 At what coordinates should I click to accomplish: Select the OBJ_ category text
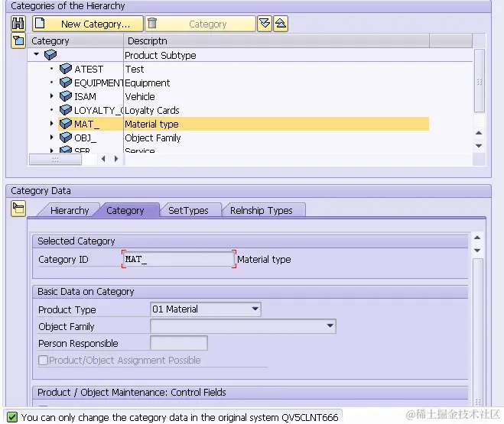(x=85, y=138)
